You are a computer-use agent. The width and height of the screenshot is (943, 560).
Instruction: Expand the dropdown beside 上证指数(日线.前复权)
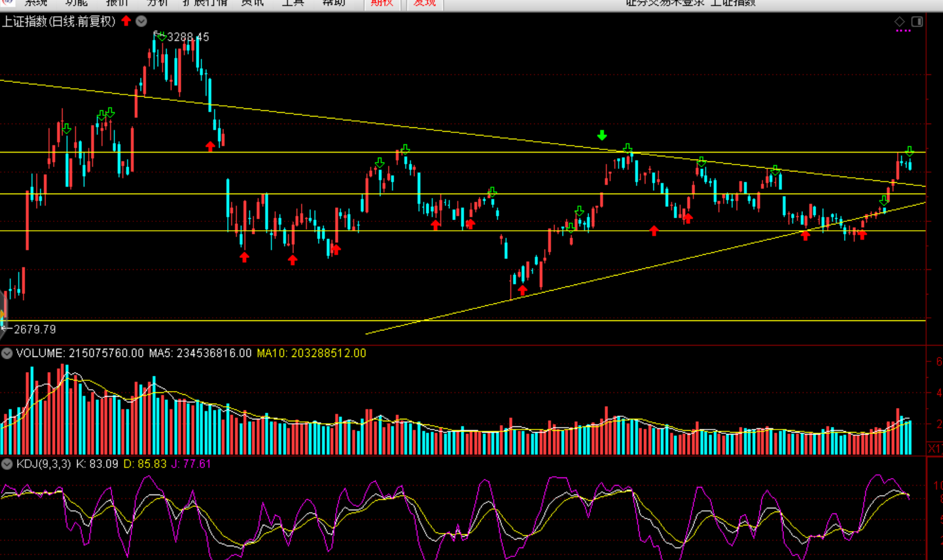pyautogui.click(x=141, y=21)
